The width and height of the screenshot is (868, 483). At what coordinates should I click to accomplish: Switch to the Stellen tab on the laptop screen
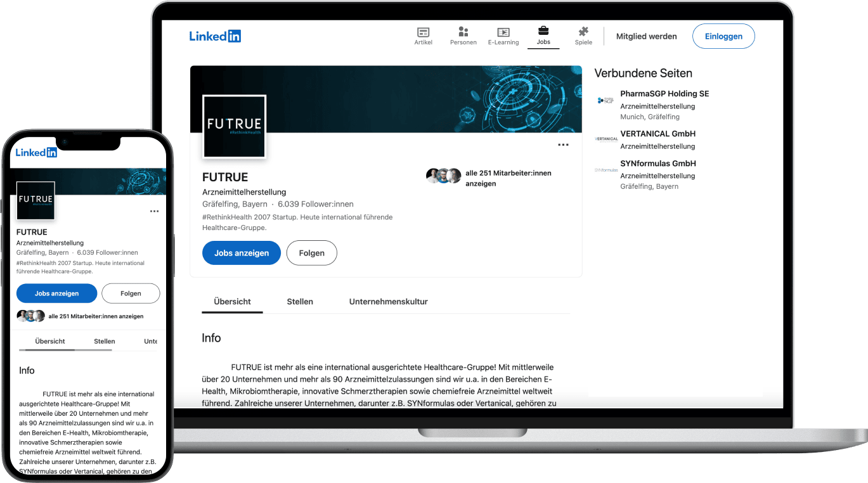coord(300,302)
